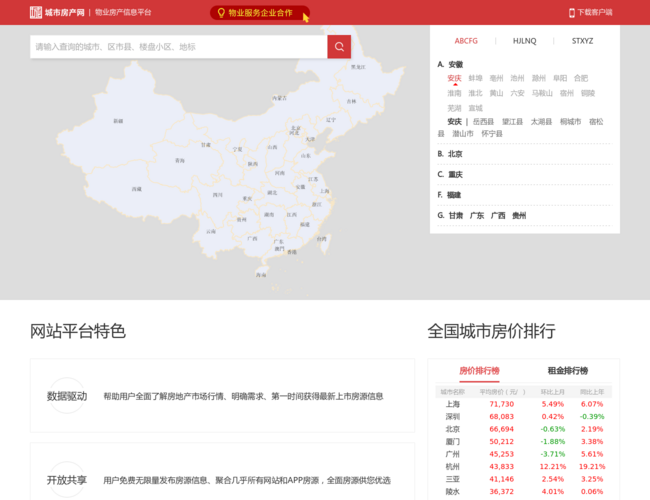650x500 pixels.
Task: Click 吉林 region on the China map
Action: point(351,102)
